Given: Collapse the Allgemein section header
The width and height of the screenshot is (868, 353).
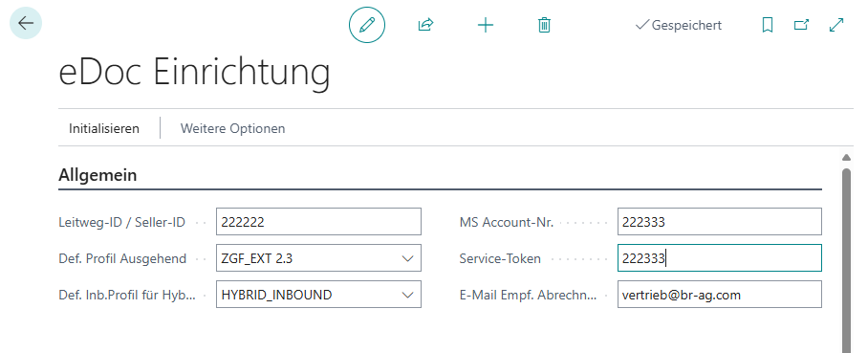Looking at the screenshot, I should [98, 176].
